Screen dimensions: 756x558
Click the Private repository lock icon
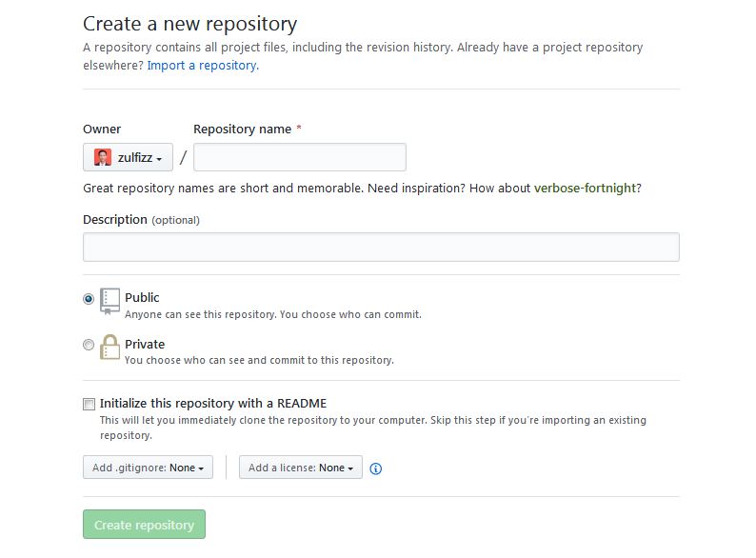(x=110, y=348)
